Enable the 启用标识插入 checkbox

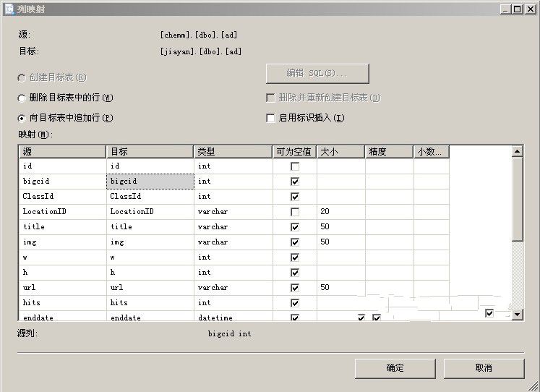click(270, 118)
